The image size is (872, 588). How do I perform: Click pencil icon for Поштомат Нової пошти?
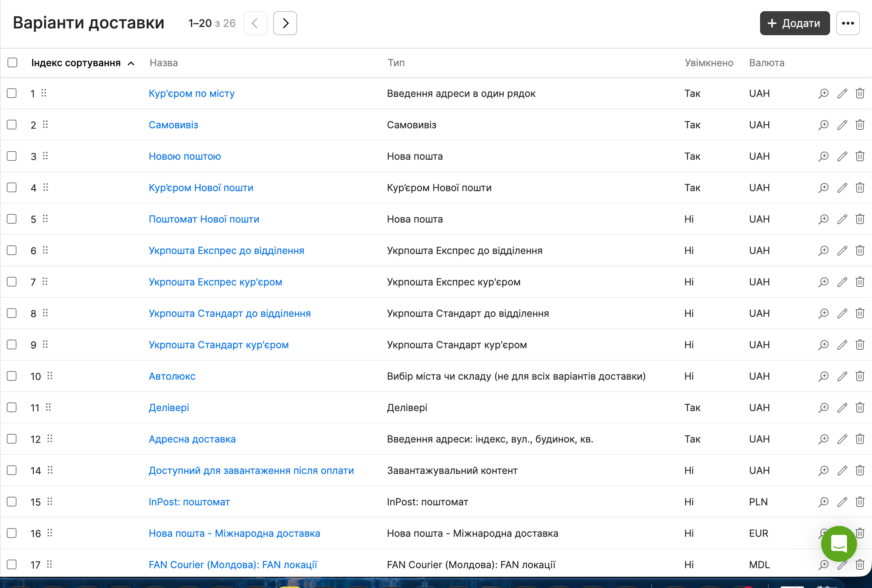(842, 219)
